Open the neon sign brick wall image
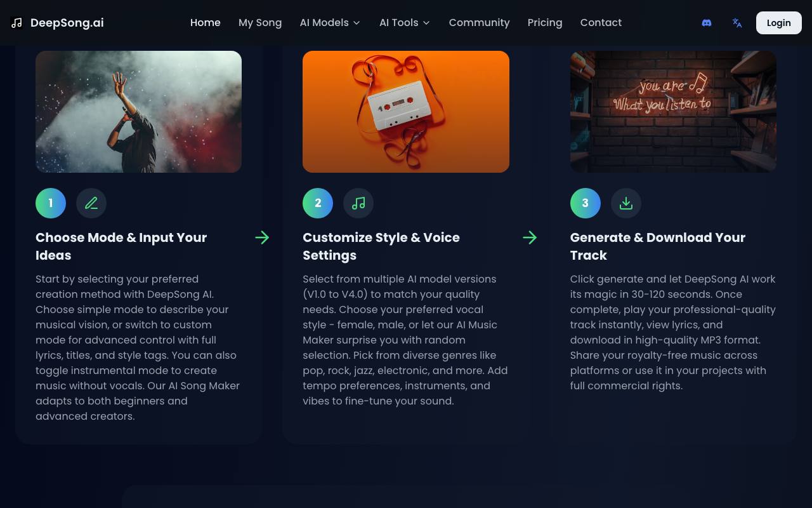Screen dimensions: 812x508 [x=673, y=112]
